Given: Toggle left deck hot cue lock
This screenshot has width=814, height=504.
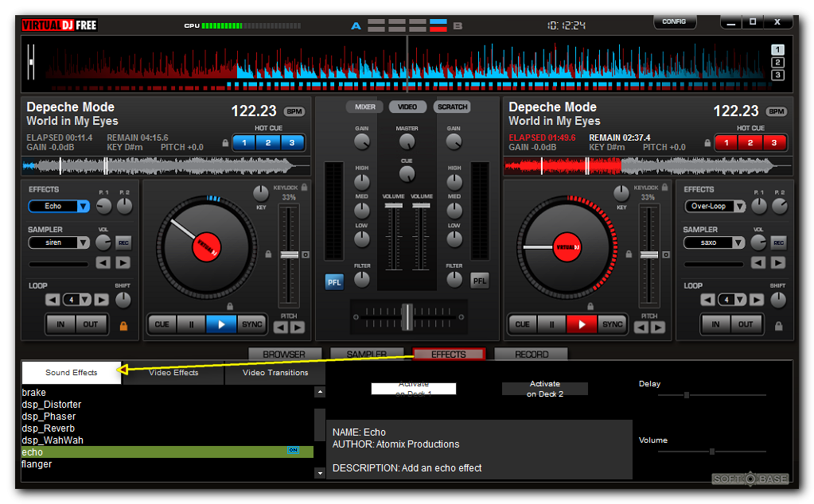Looking at the screenshot, I should point(225,142).
